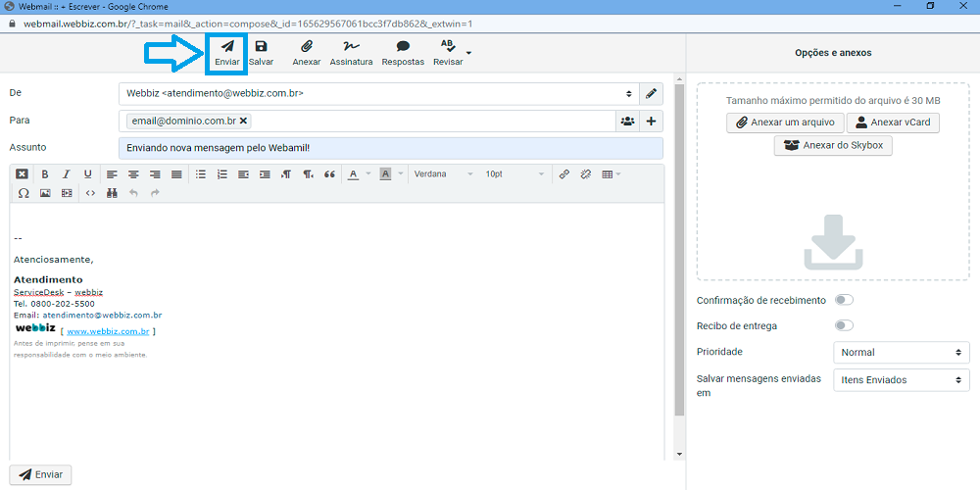Click the Salvar floppy disk icon
The height and width of the screenshot is (490, 980).
pos(261,47)
